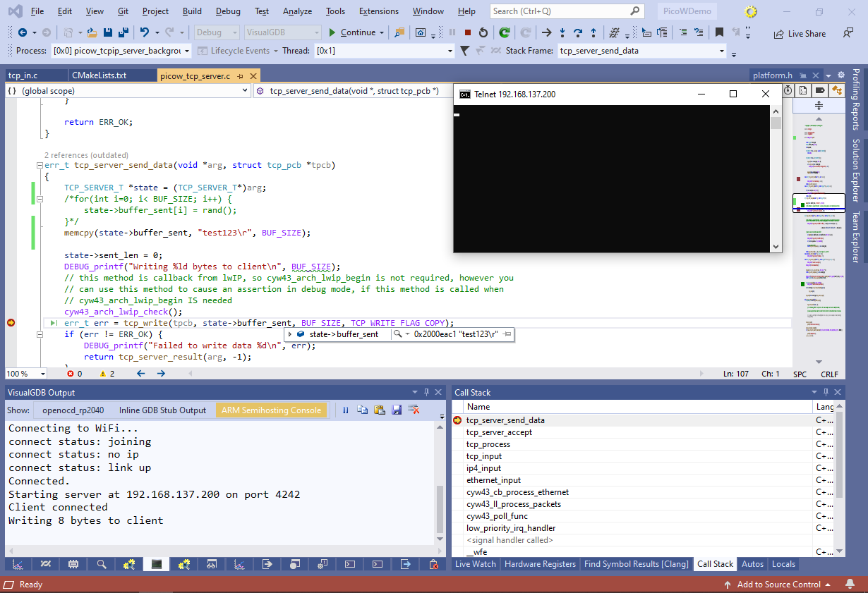The height and width of the screenshot is (593, 868).
Task: Open the Continue button dropdown arrow
Action: pyautogui.click(x=382, y=32)
